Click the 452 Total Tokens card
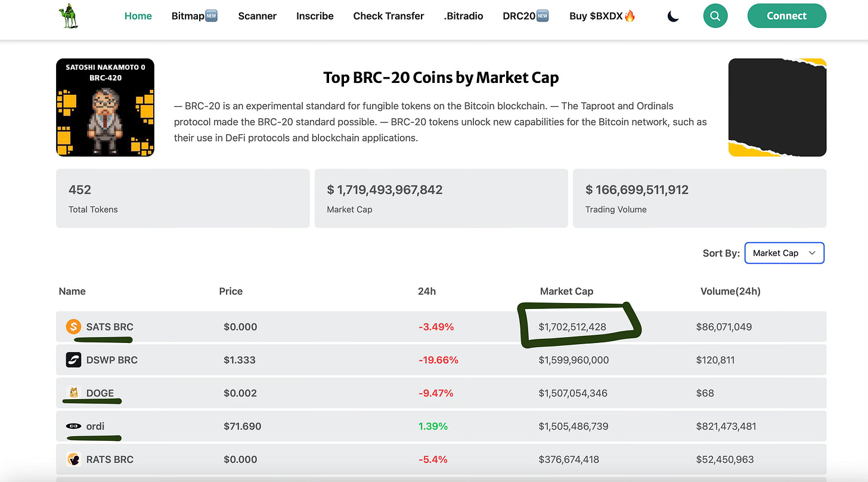Screen dimensions: 868x482 pos(183,198)
